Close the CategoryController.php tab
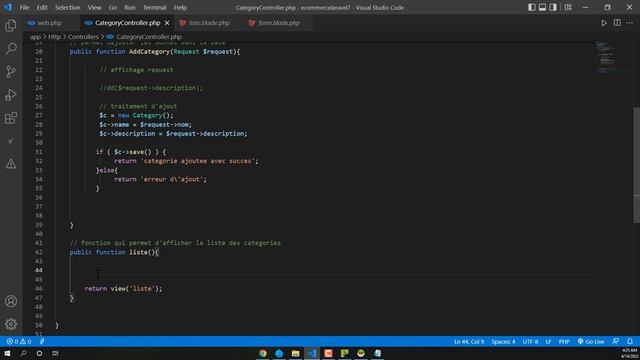 click(x=167, y=23)
